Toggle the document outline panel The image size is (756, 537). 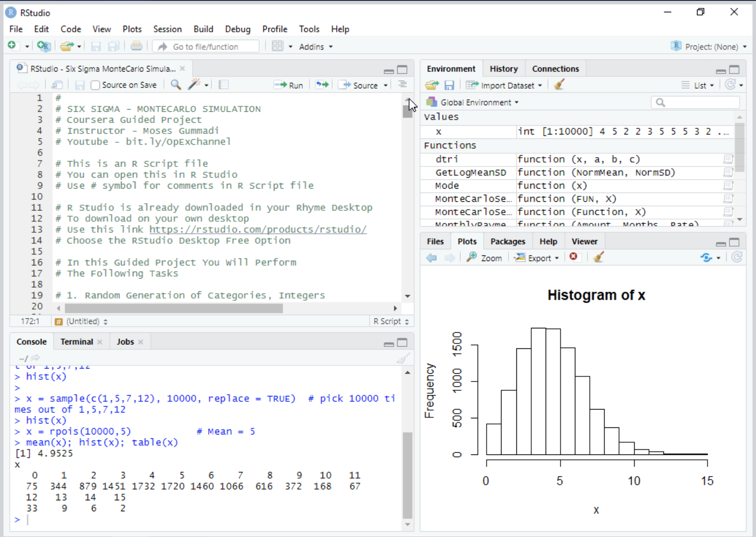(402, 84)
